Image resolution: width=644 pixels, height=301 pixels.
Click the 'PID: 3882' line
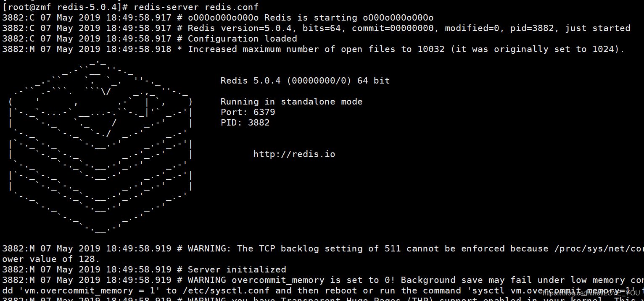click(245, 123)
